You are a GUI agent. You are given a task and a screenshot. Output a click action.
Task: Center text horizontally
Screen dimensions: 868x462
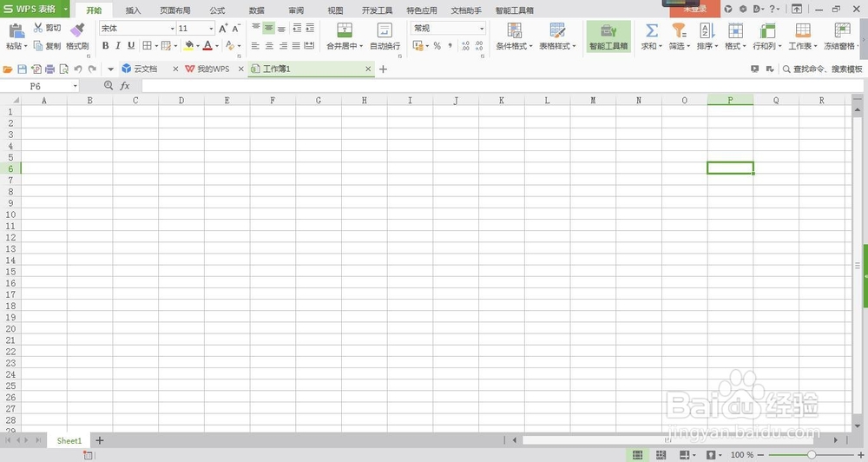point(269,46)
